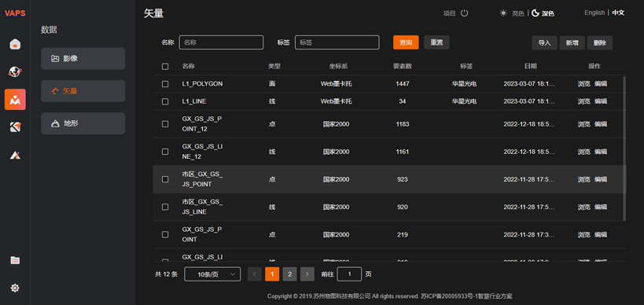Screen dimensions: 644x305
Task: Click the table vertical scrollbar
Action: click(x=624, y=148)
